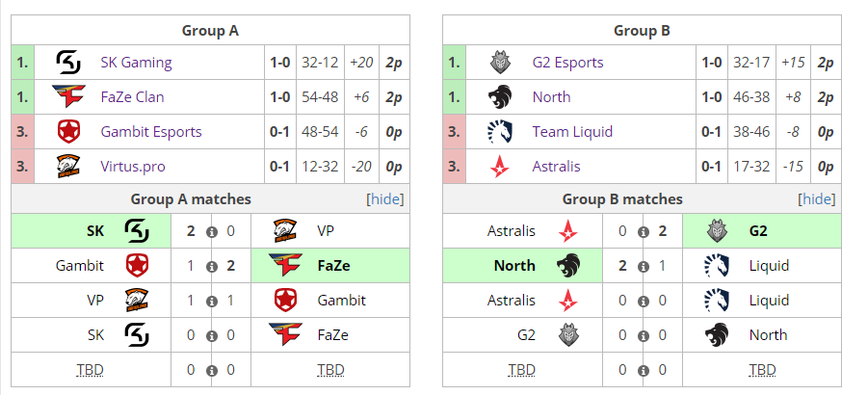Click the North logo in Group B standings
The width and height of the screenshot is (868, 395).
[500, 96]
